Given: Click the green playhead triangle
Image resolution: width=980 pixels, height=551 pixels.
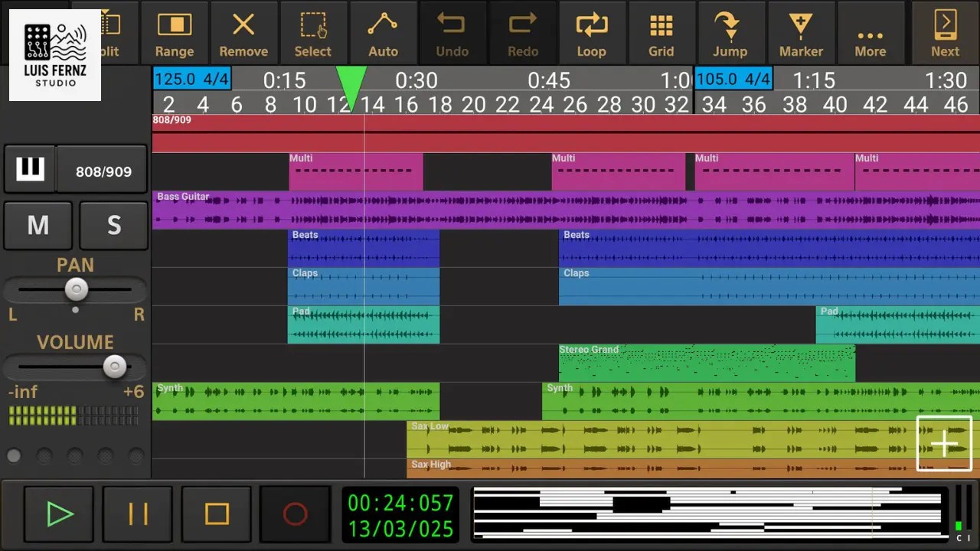Looking at the screenshot, I should [x=351, y=89].
